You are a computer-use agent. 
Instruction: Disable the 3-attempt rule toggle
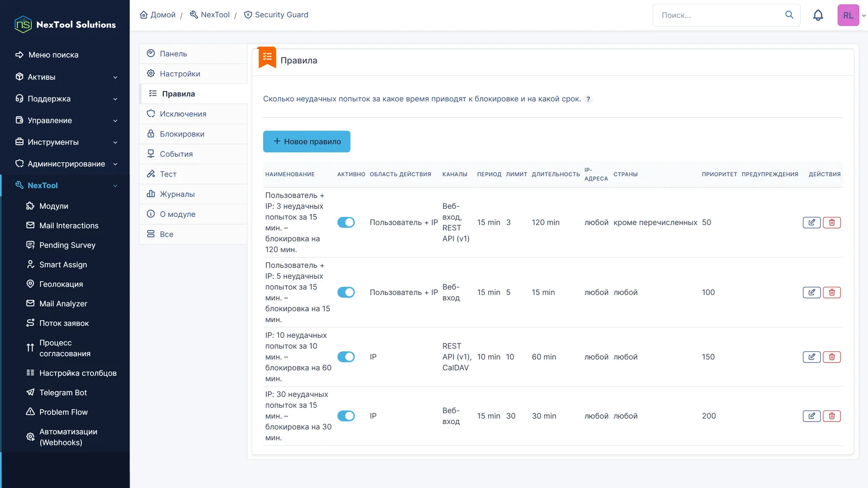pos(346,222)
